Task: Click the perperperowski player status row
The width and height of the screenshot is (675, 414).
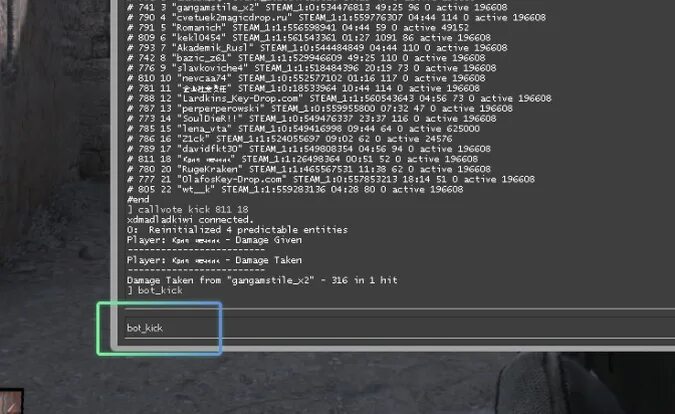Action: pyautogui.click(x=320, y=108)
